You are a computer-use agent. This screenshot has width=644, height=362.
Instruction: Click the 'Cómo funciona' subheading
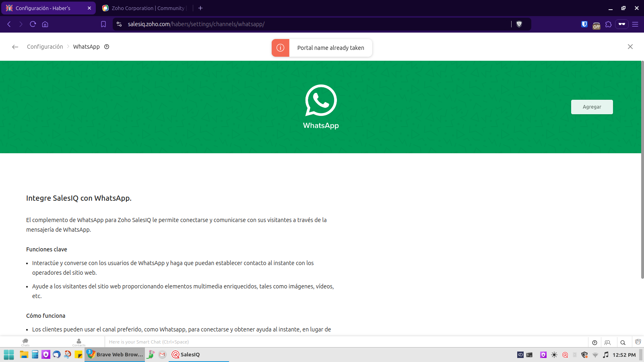[x=46, y=316]
